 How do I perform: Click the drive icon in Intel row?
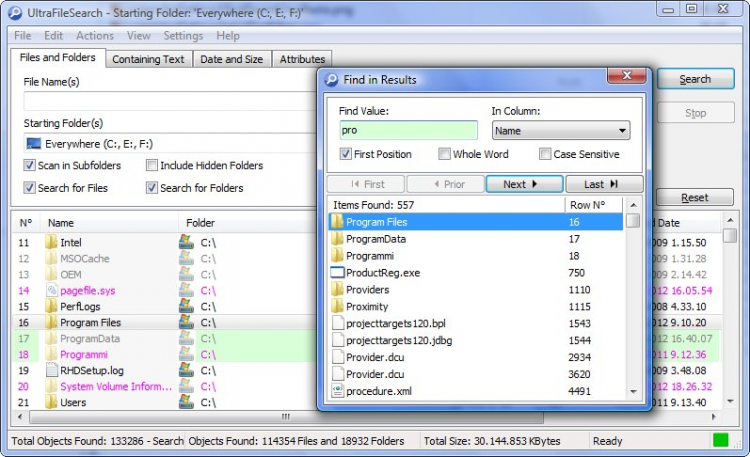coord(186,242)
